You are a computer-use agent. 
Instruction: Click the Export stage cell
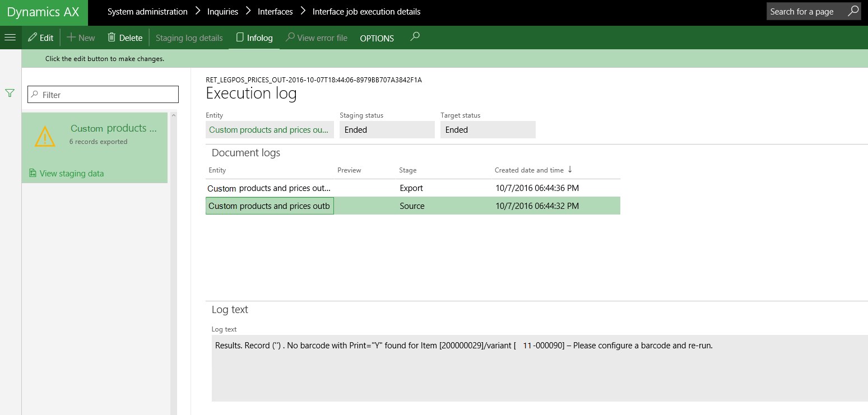tap(411, 188)
